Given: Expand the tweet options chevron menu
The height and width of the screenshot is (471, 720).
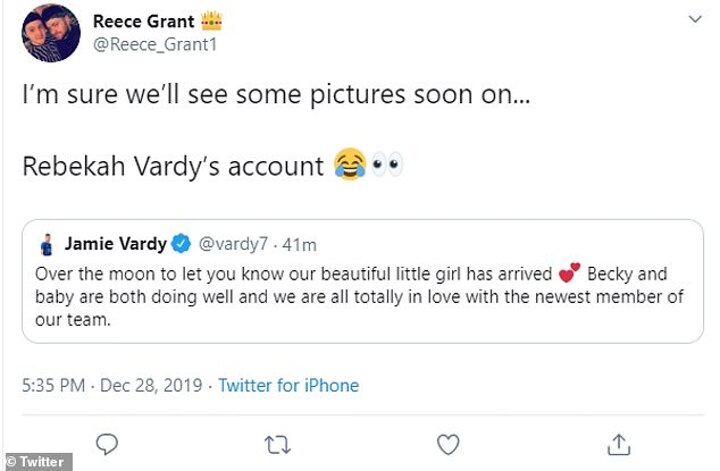Looking at the screenshot, I should 695,20.
